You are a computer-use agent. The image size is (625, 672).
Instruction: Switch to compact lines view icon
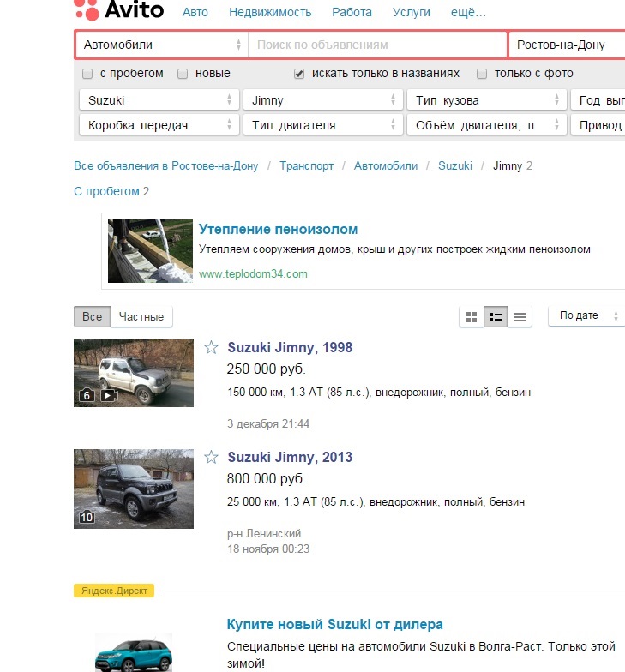click(520, 317)
